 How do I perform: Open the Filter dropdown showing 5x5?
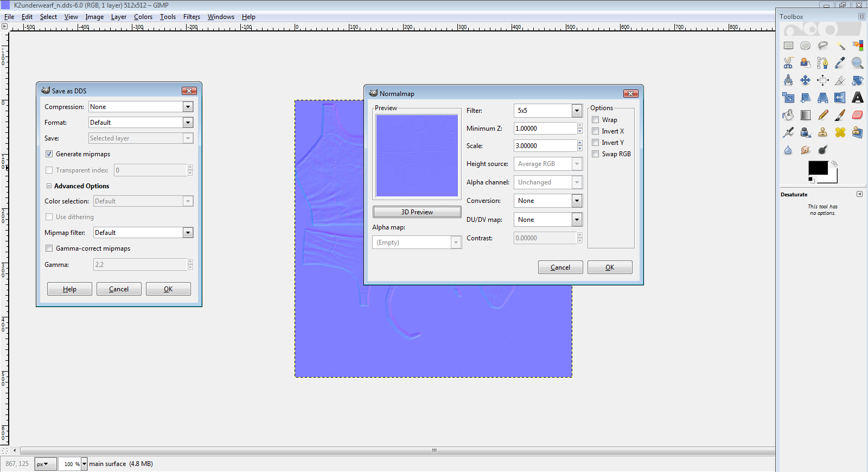point(548,111)
